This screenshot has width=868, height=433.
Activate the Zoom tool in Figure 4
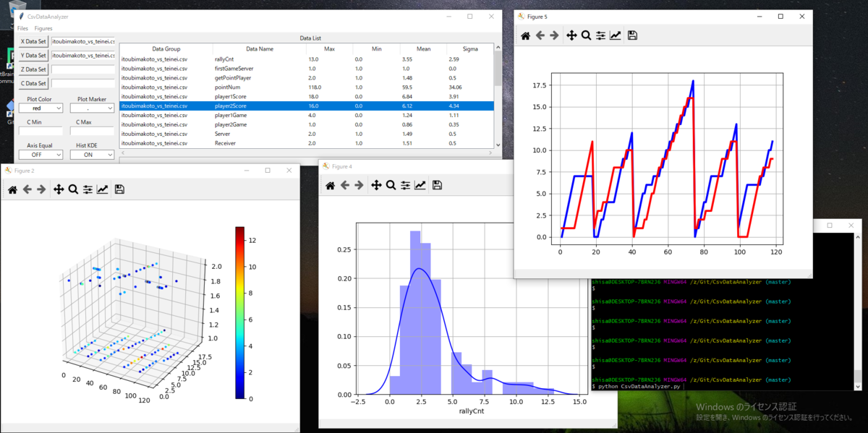click(391, 186)
